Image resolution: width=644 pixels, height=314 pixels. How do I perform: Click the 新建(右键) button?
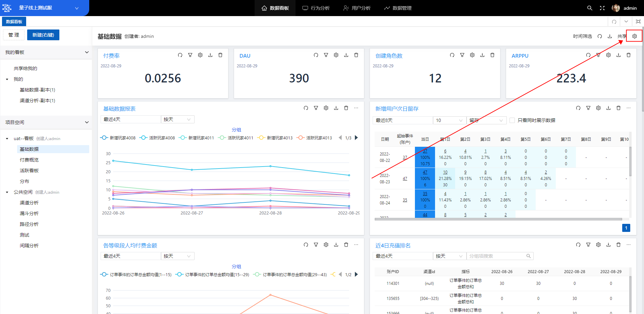click(x=43, y=35)
